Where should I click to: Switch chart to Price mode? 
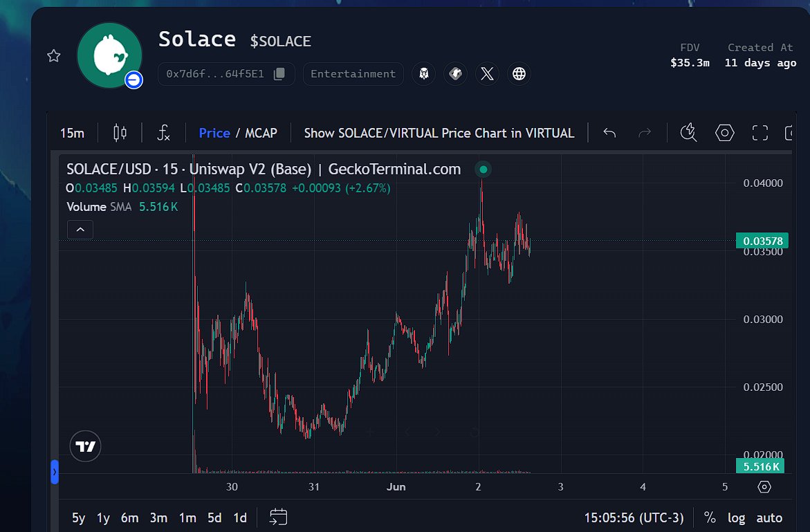(x=214, y=134)
